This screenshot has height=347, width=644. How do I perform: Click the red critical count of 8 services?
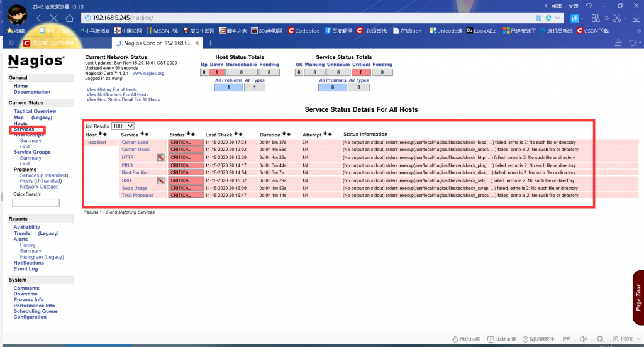(361, 72)
